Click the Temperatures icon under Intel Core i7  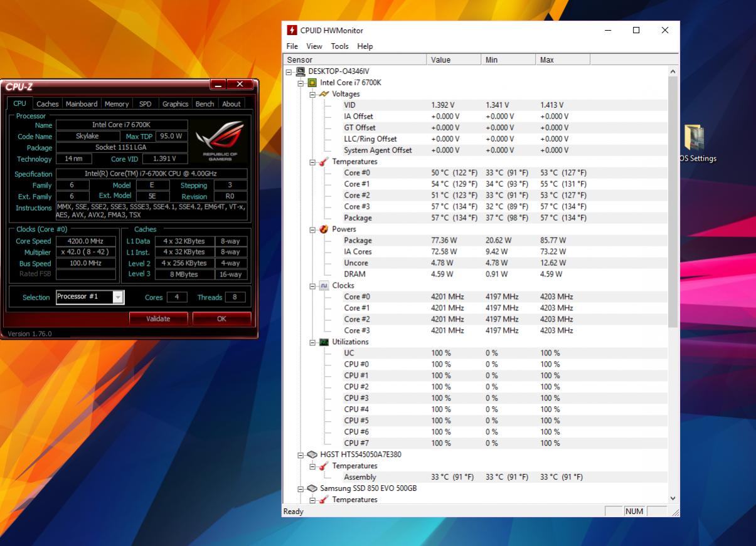tap(324, 162)
